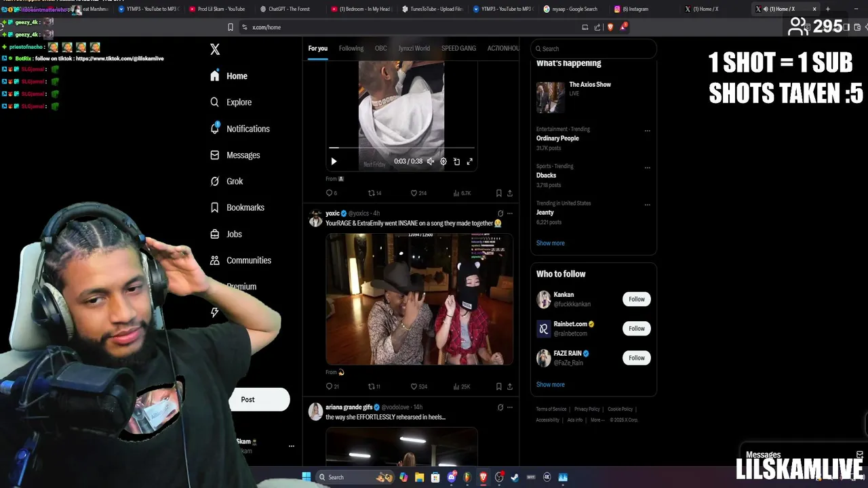
Task: Open Terms of Service footer link
Action: (551, 409)
